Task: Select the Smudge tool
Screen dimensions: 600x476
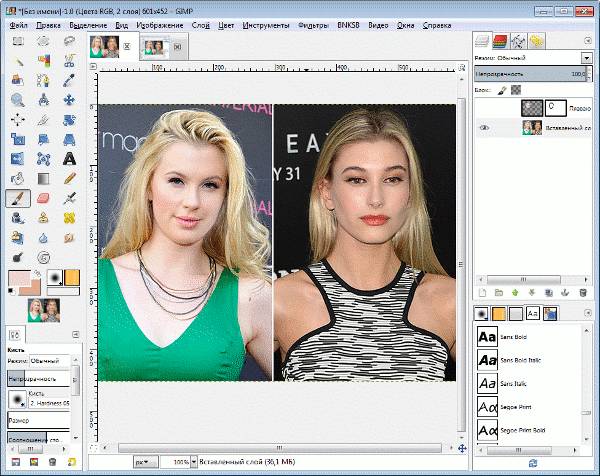Action: point(69,238)
